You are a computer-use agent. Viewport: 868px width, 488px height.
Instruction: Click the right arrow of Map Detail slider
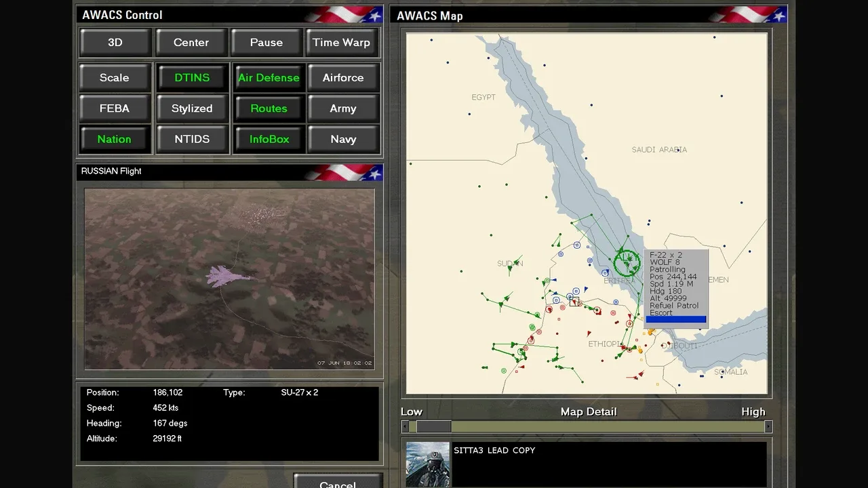[x=768, y=426]
